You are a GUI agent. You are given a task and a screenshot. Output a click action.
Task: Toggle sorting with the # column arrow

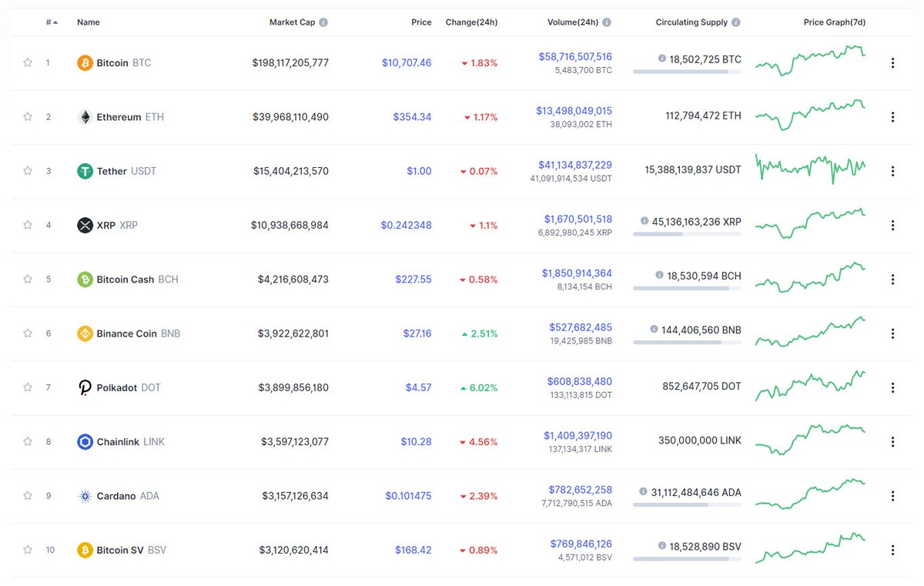tap(54, 22)
